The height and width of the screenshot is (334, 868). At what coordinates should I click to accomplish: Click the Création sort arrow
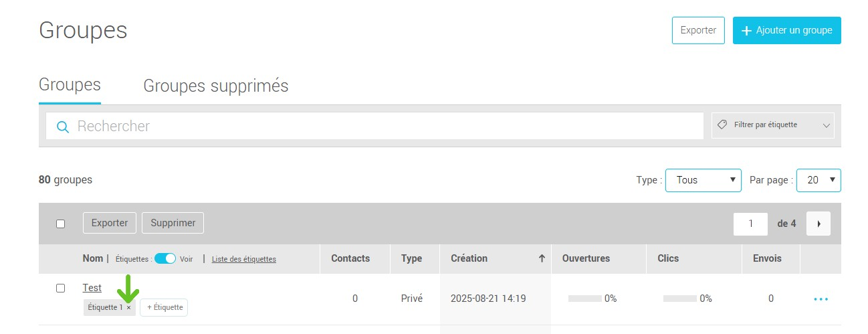542,258
